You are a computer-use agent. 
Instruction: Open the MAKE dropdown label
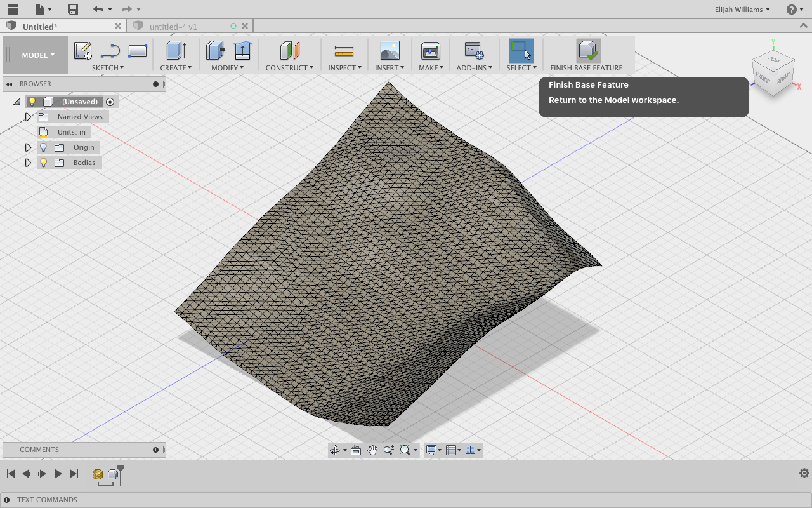tap(431, 68)
